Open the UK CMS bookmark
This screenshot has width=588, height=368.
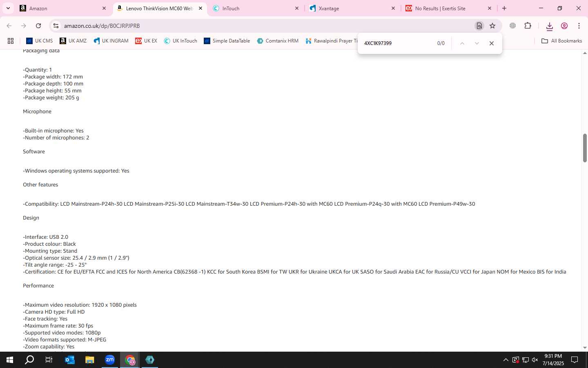40,41
